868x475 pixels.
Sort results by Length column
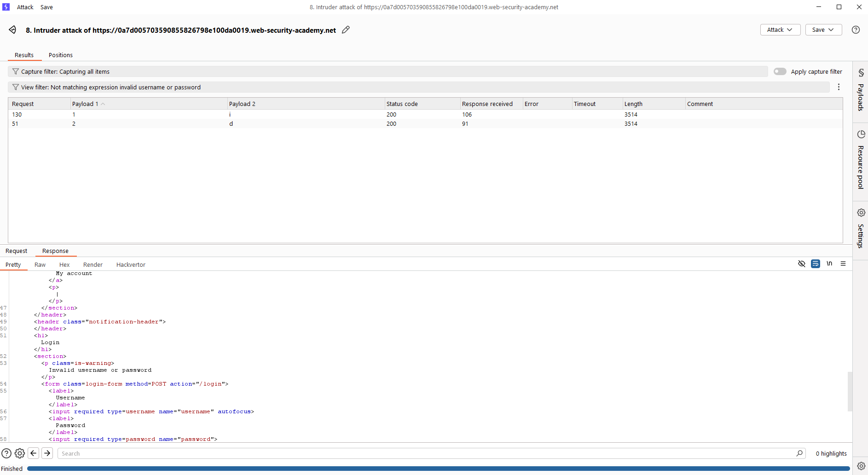click(x=633, y=104)
